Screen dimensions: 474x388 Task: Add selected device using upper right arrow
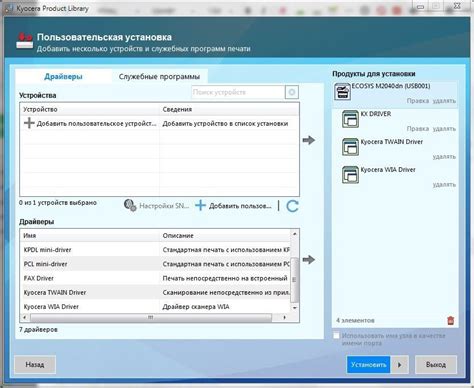tap(309, 140)
